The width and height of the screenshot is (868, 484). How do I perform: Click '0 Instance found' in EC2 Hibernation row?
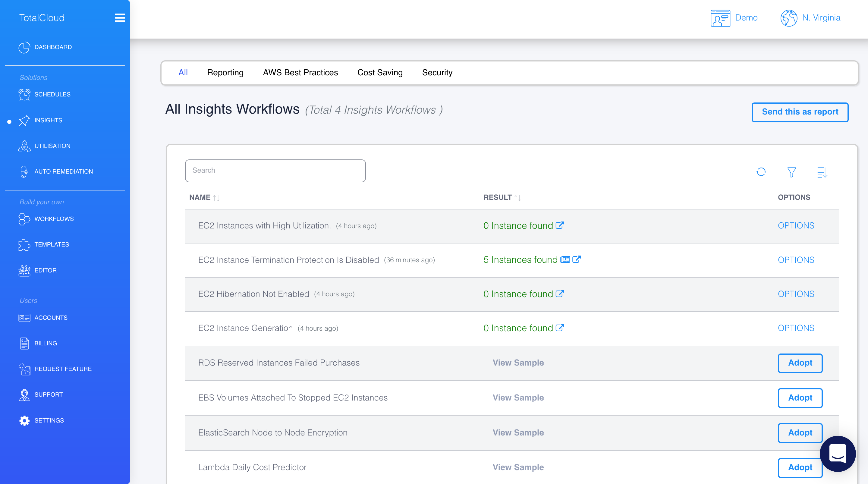(518, 294)
